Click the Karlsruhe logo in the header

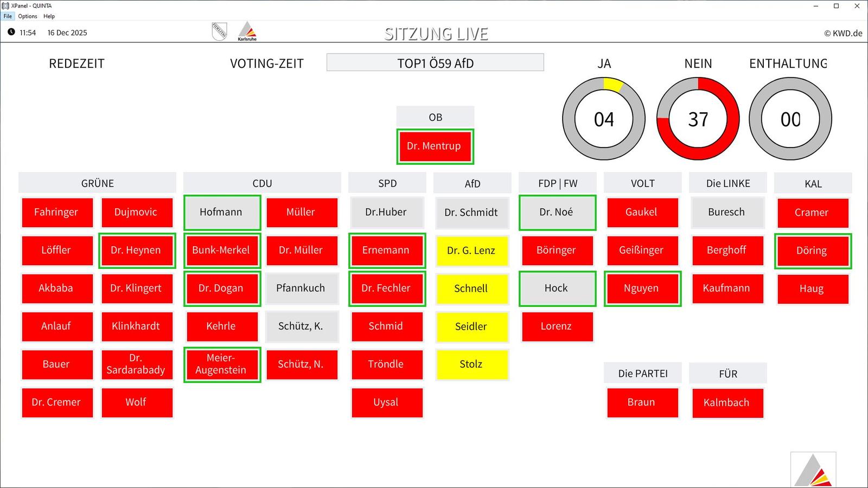(247, 31)
